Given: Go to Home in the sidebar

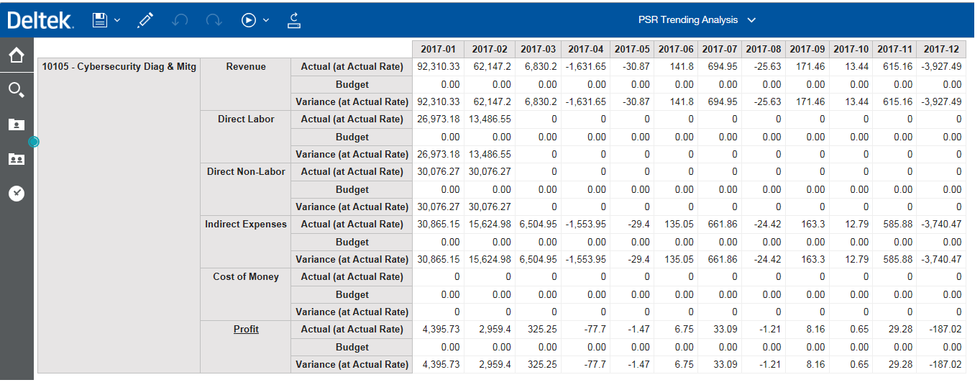Looking at the screenshot, I should (x=17, y=55).
